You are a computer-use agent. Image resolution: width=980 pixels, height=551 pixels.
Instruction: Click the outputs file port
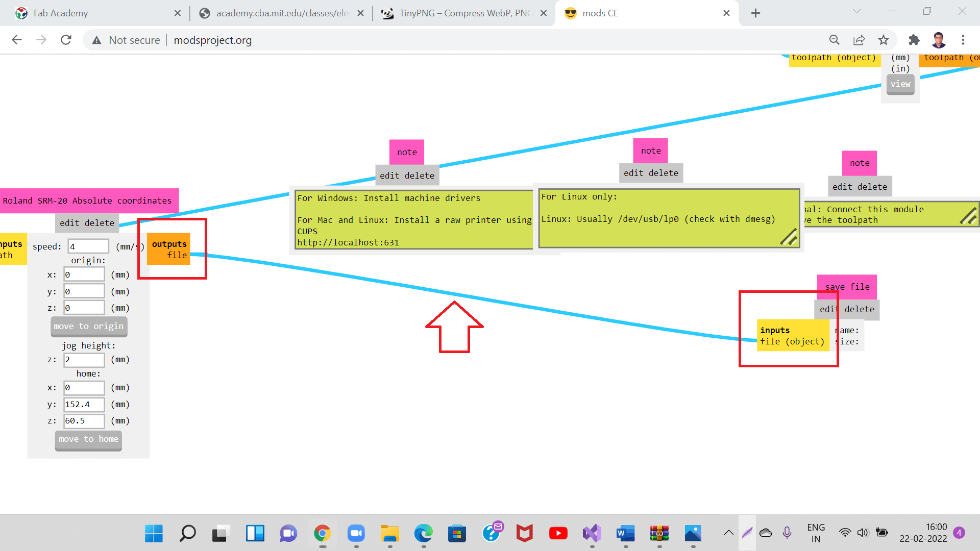click(169, 249)
